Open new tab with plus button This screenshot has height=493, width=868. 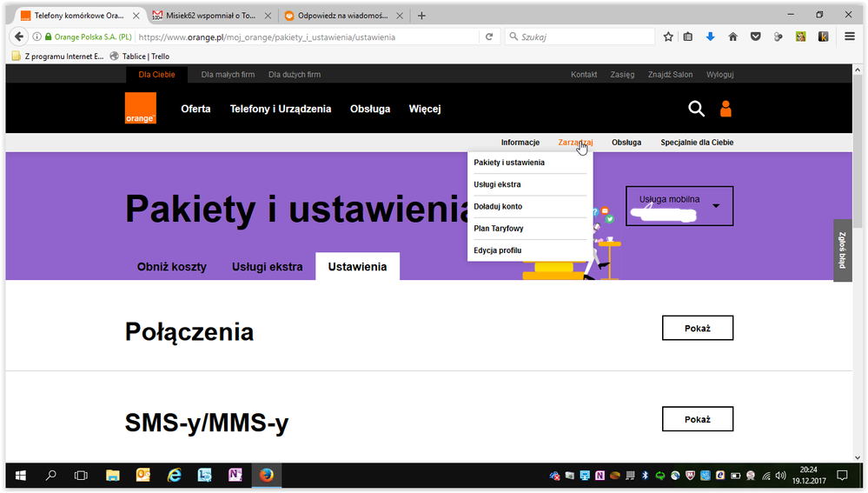pos(421,16)
